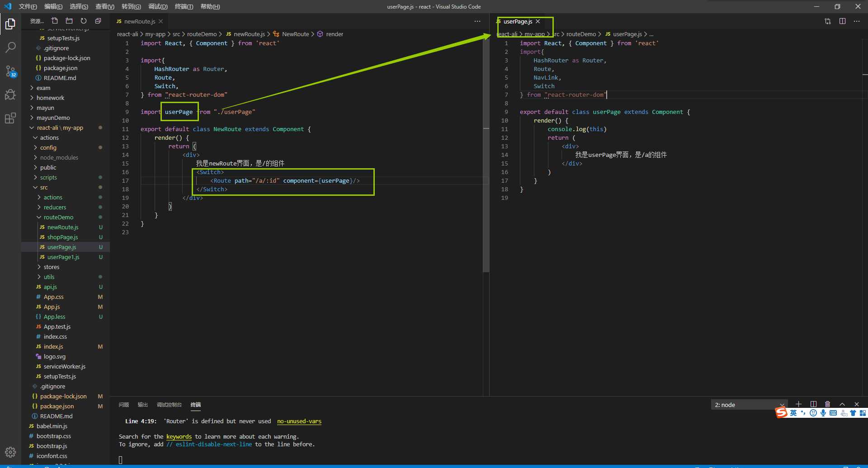Close the terminal panel
This screenshot has height=468, width=868.
857,404
